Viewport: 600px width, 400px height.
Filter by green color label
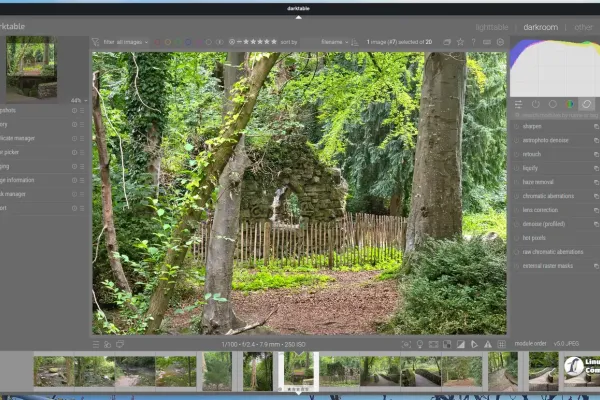[178, 42]
